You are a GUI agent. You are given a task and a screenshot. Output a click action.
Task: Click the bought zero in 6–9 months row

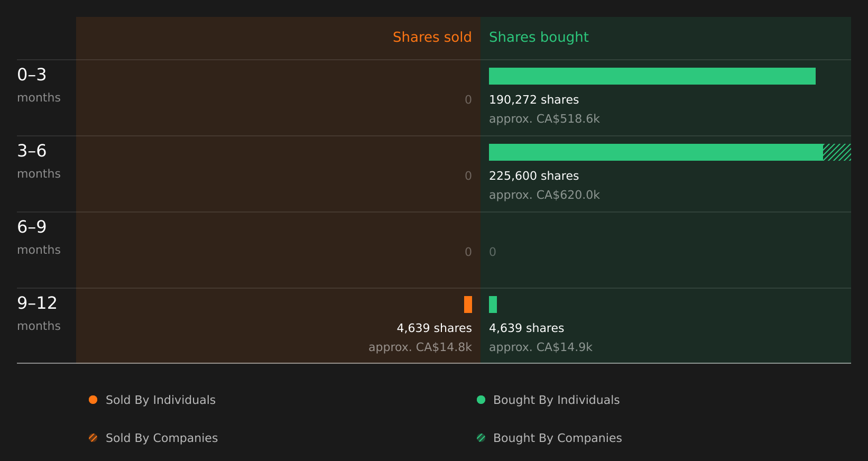click(x=493, y=252)
